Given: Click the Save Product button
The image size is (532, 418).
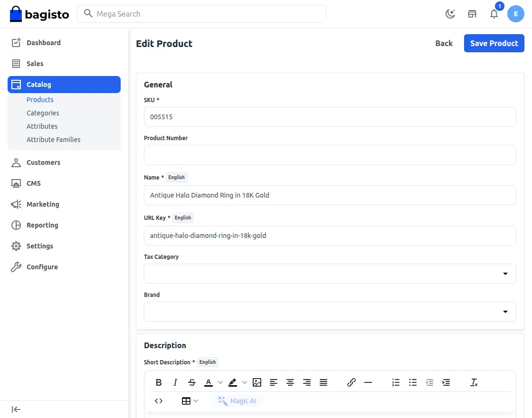Looking at the screenshot, I should (x=494, y=43).
